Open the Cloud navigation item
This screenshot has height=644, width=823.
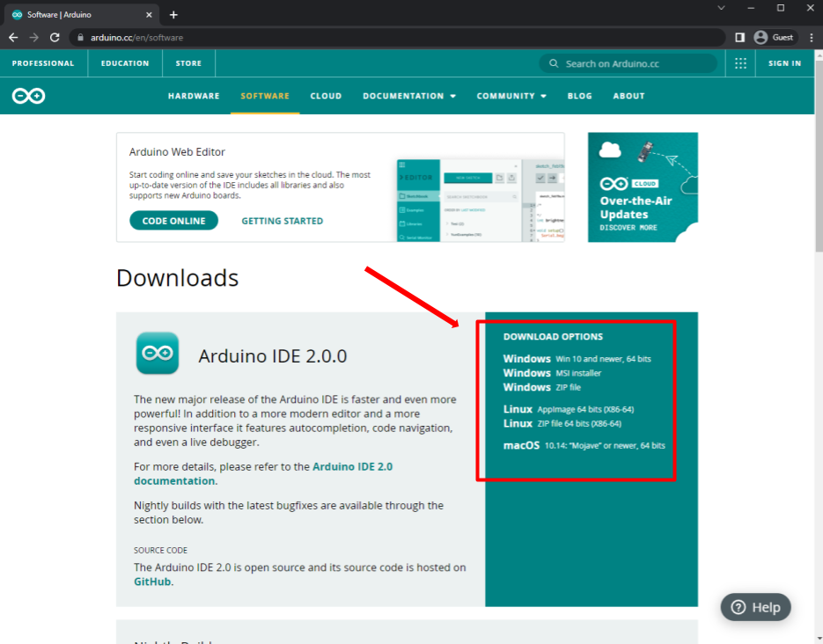pos(326,96)
